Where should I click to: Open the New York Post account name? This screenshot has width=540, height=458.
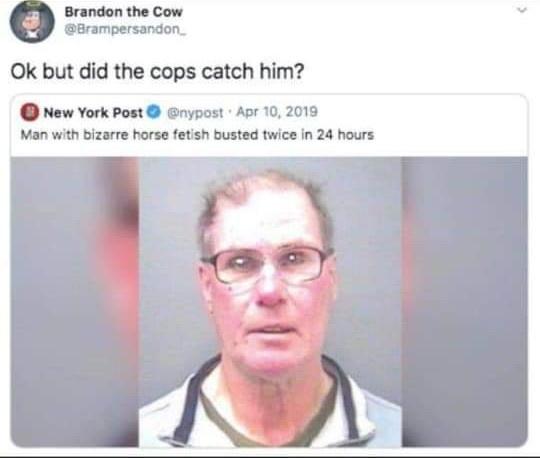(93, 113)
